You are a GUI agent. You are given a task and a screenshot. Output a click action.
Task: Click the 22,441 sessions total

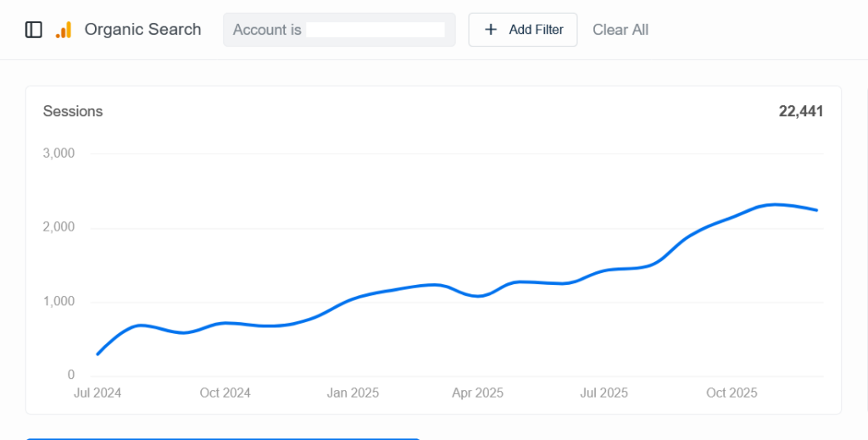pos(801,111)
